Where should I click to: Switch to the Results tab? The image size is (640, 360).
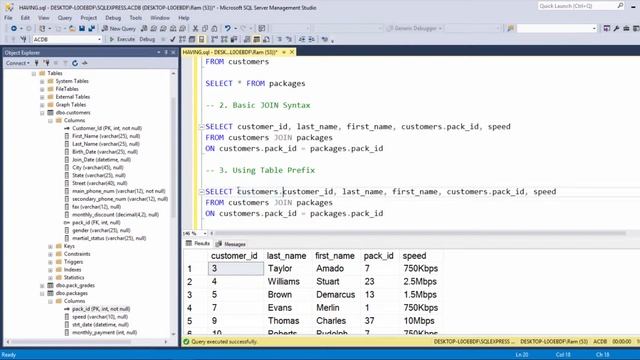pos(198,243)
